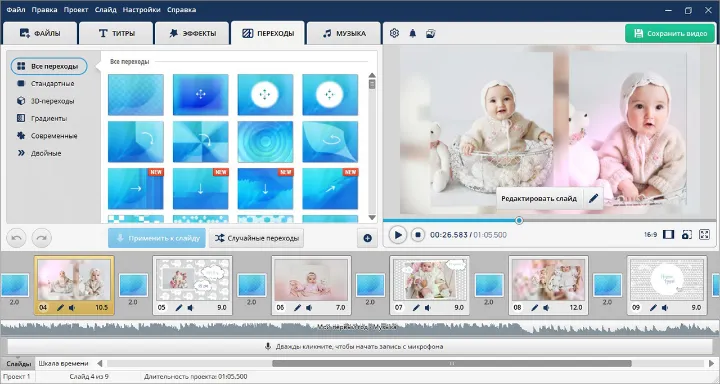Switch to the МУЗЫКА tab
Viewport: 720px width, 384px height.
tap(344, 33)
